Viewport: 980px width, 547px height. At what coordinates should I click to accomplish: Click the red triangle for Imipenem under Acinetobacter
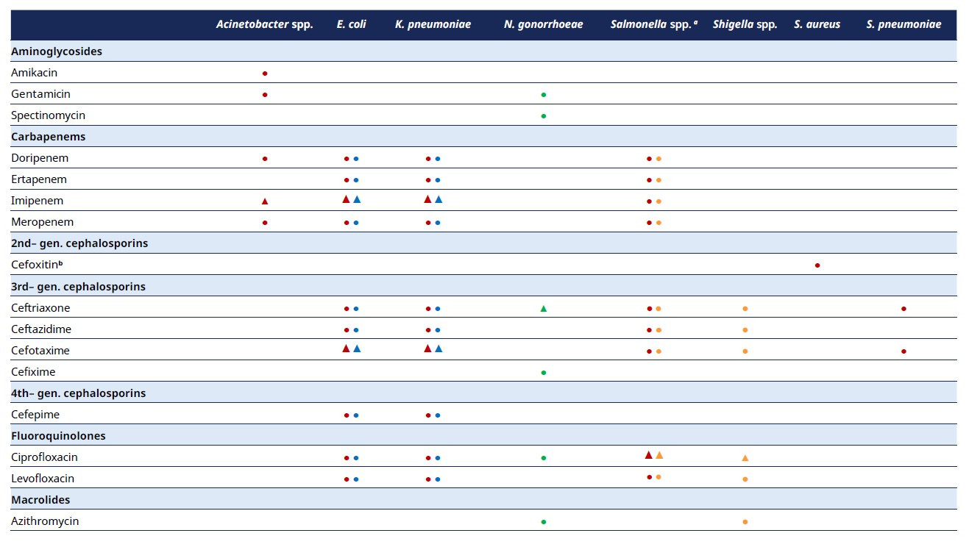(265, 201)
